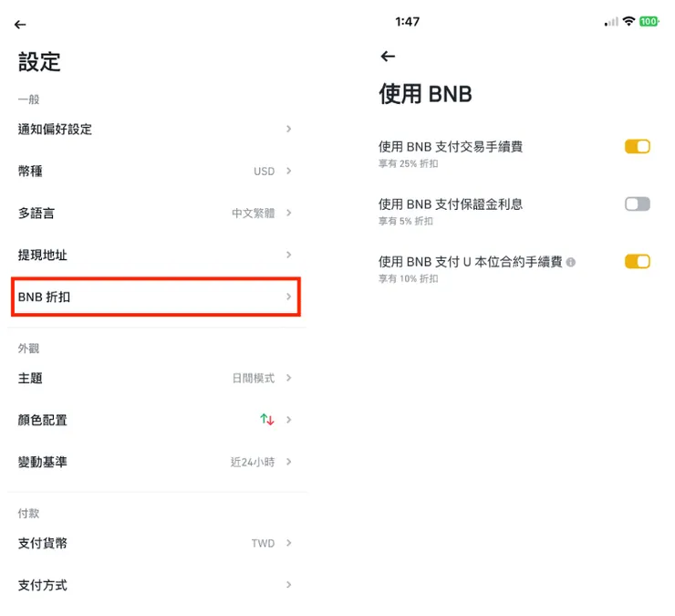Open 支付方式 payment methods

(155, 585)
